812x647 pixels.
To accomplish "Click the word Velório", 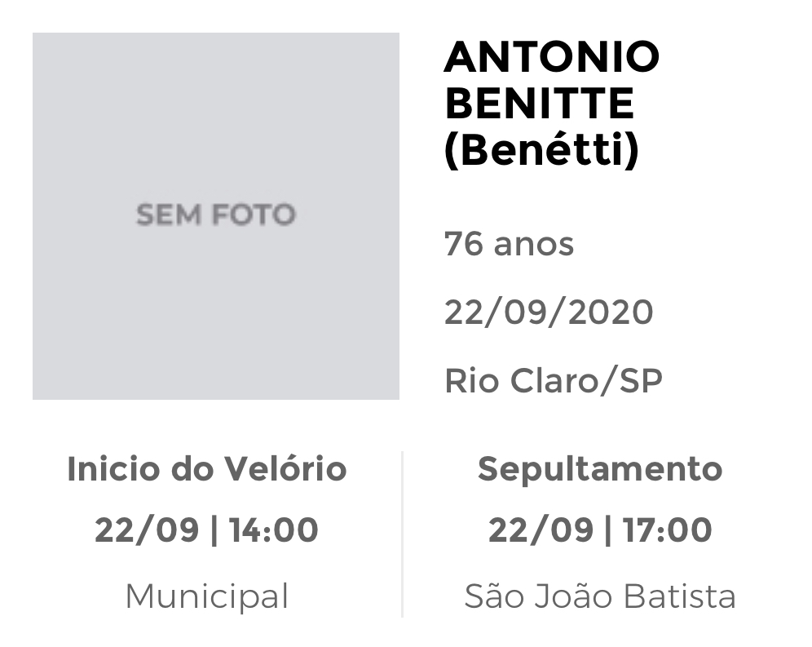I will click(285, 469).
